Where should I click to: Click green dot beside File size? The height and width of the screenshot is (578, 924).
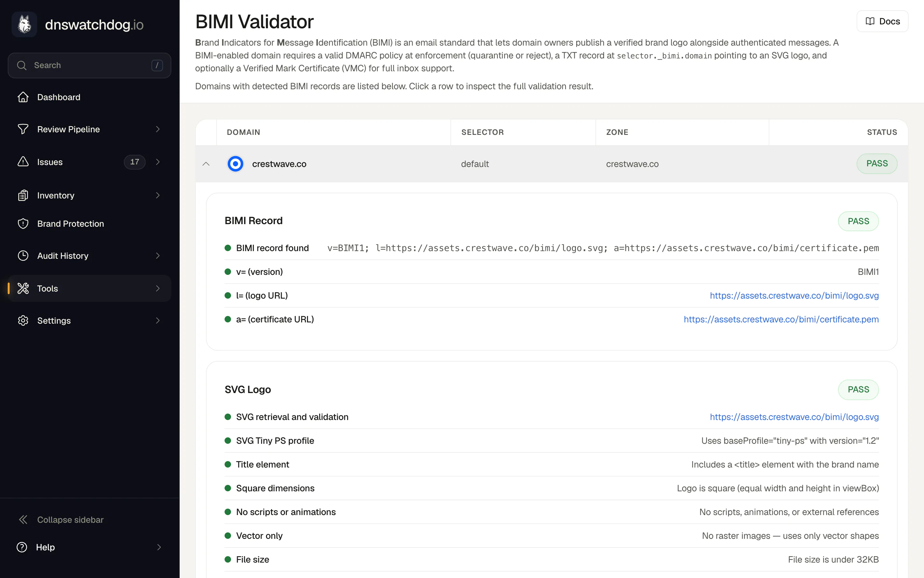coord(228,559)
